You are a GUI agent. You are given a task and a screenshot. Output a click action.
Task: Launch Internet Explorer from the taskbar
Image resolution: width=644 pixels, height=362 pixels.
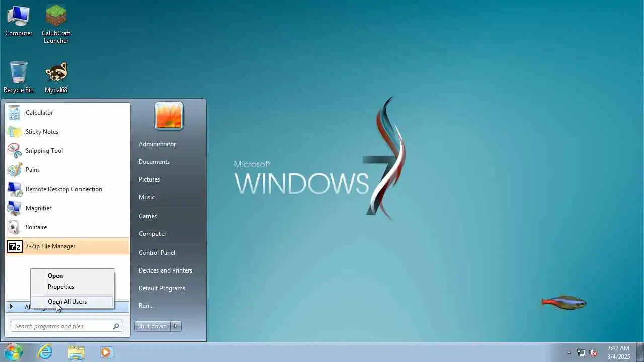[45, 352]
